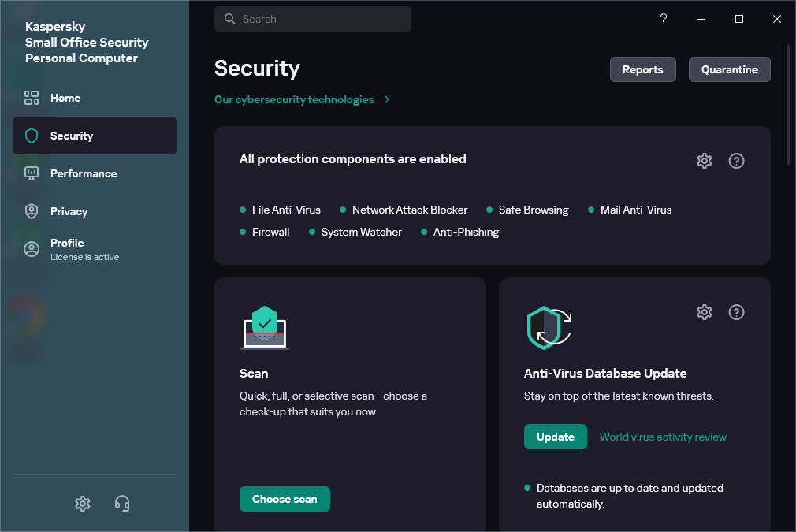Open settings gear in sidebar footer

pyautogui.click(x=83, y=503)
